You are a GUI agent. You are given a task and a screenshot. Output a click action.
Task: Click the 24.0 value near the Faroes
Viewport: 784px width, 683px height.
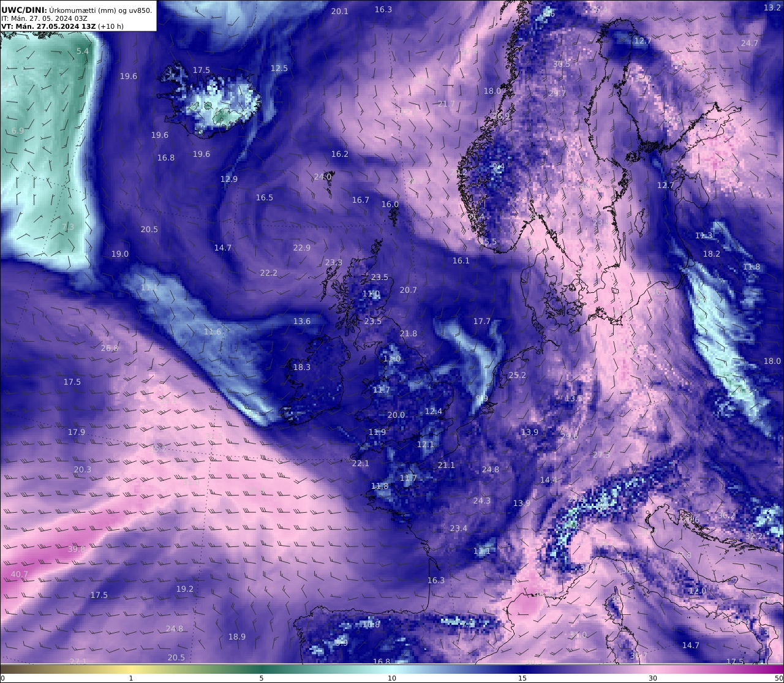323,177
